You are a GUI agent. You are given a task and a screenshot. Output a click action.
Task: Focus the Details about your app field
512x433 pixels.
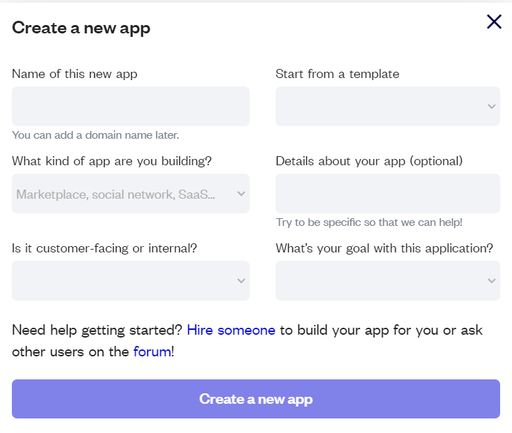pos(388,193)
